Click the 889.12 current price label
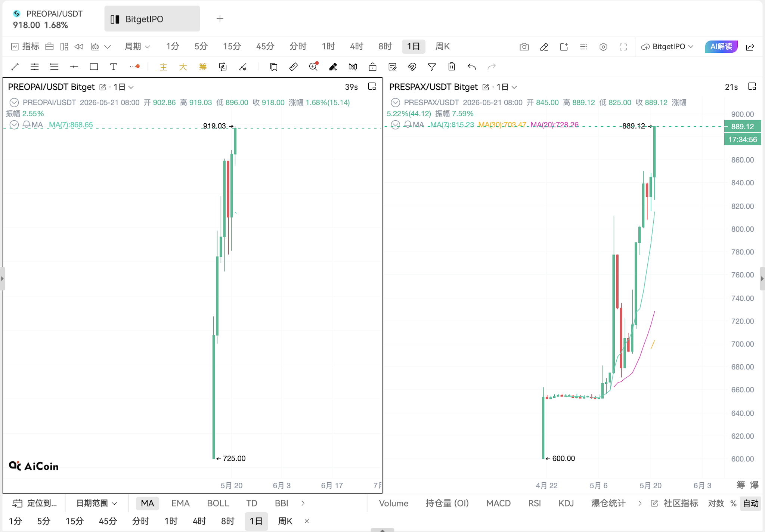The width and height of the screenshot is (765, 532). coord(743,126)
